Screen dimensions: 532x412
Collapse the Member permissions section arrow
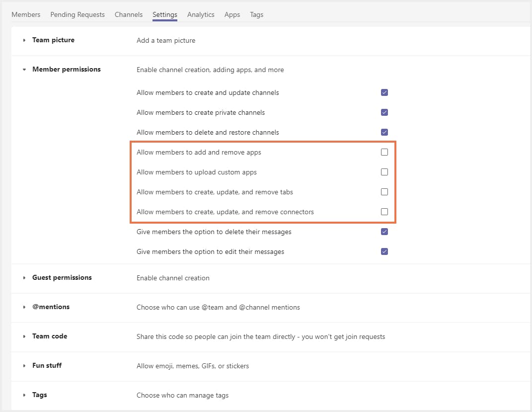(24, 70)
